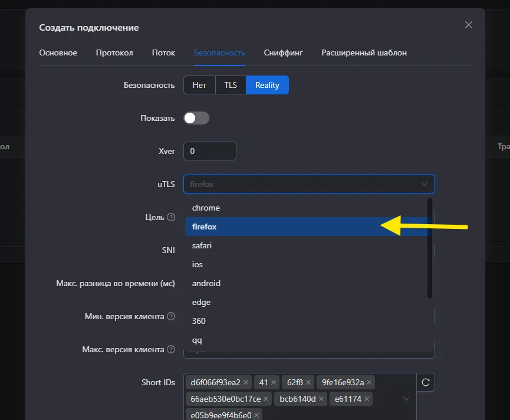Toggle the Показать switch

(196, 118)
